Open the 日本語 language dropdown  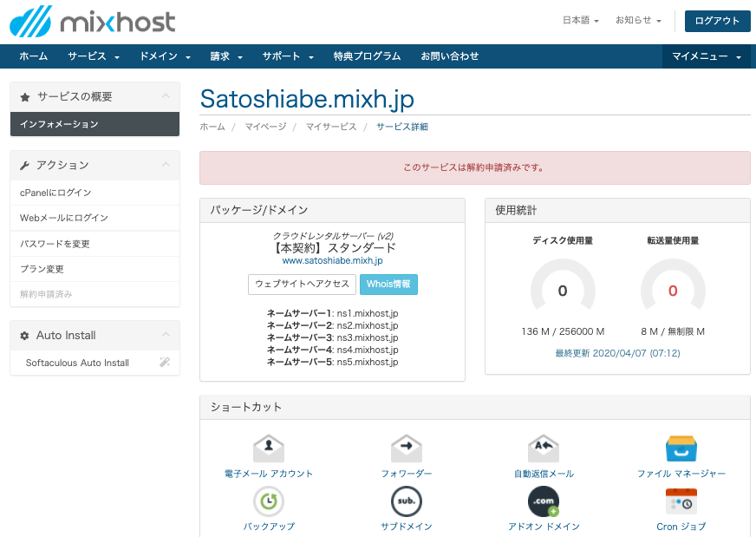coord(581,20)
